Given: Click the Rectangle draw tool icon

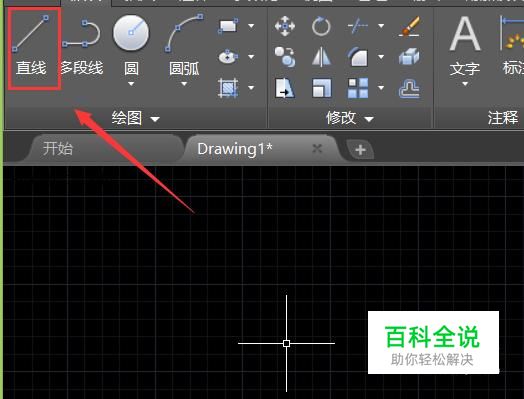Looking at the screenshot, I should tap(228, 26).
